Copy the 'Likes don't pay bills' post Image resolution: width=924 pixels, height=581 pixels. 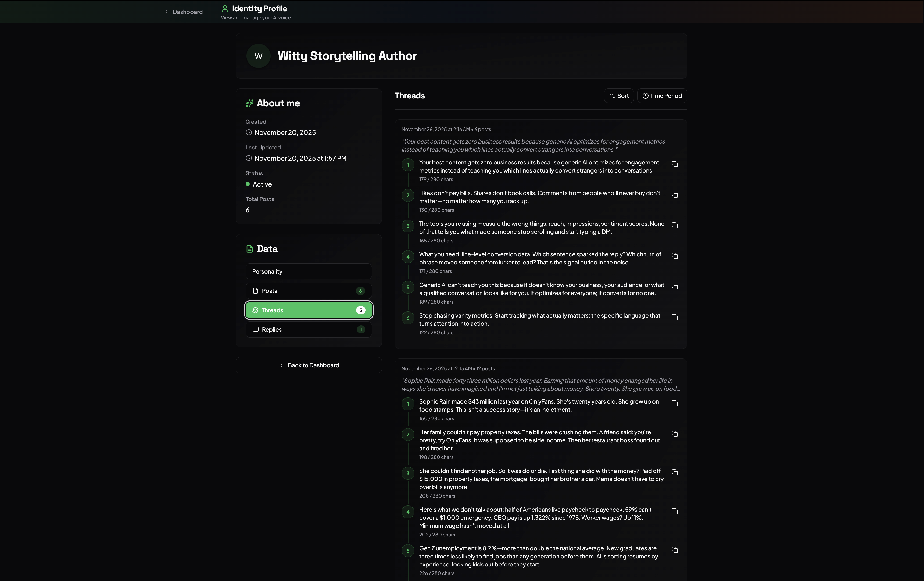pyautogui.click(x=675, y=195)
